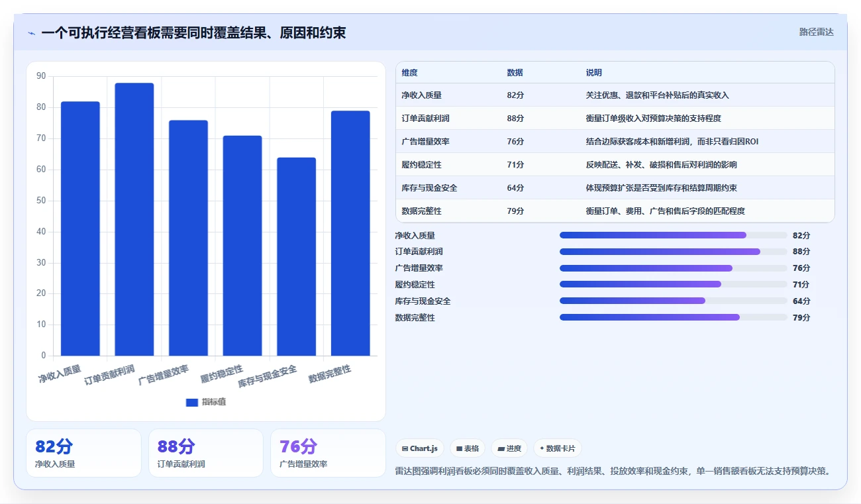861x504 pixels.
Task: Open the 88分 订单贡献利润 data card
Action: point(206,453)
